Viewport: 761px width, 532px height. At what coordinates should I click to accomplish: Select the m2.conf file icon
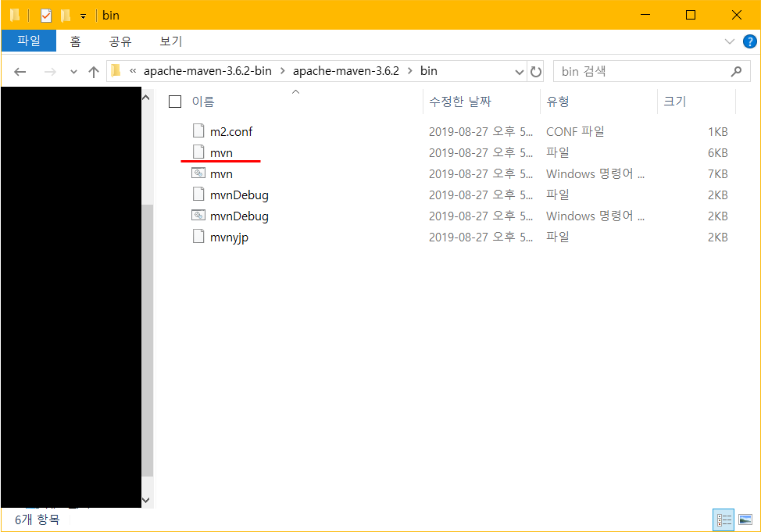[198, 131]
